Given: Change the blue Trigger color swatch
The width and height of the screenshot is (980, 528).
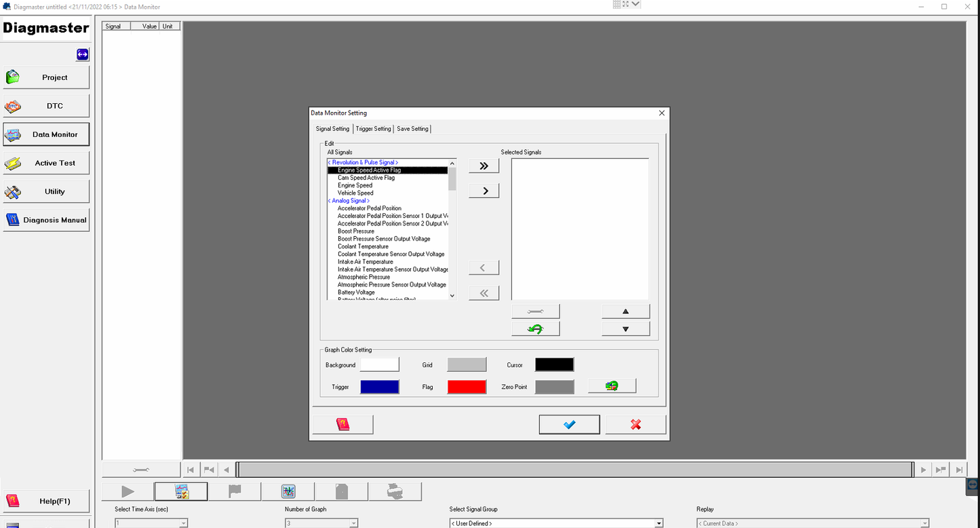Looking at the screenshot, I should point(380,387).
